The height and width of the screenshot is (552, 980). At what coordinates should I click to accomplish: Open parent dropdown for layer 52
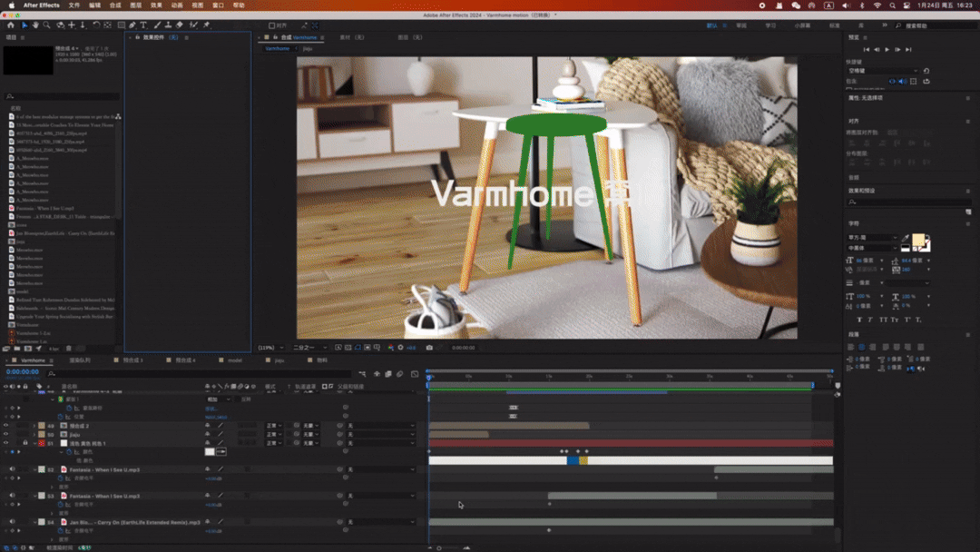point(380,469)
